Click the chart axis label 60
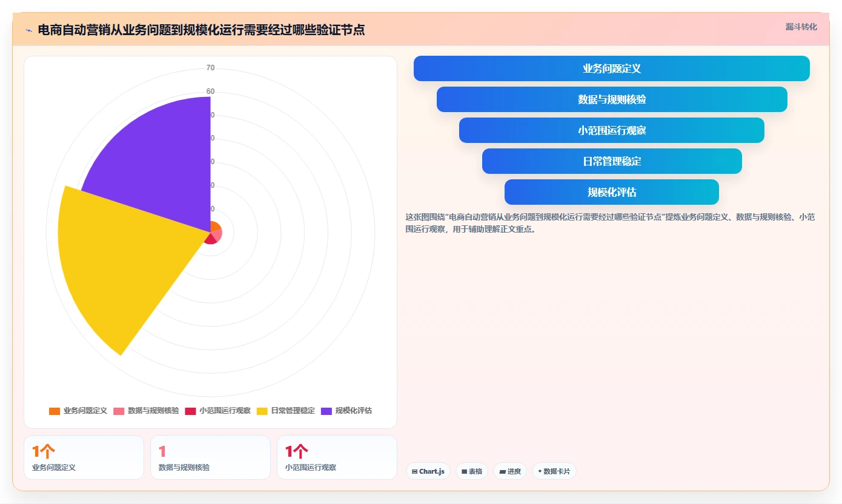This screenshot has width=842, height=504. click(x=210, y=91)
